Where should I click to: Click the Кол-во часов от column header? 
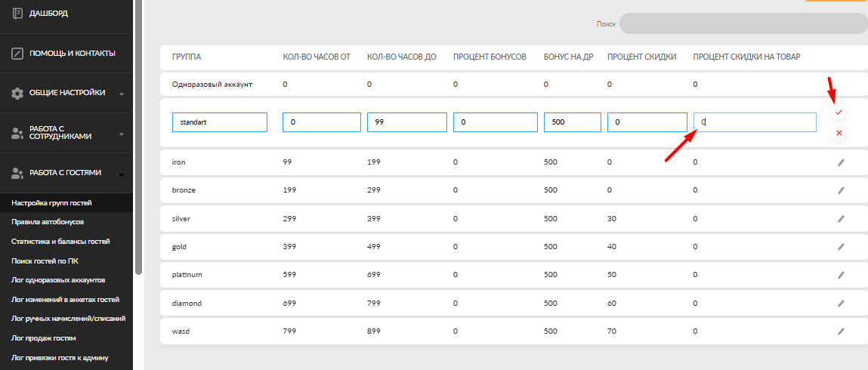pos(317,57)
